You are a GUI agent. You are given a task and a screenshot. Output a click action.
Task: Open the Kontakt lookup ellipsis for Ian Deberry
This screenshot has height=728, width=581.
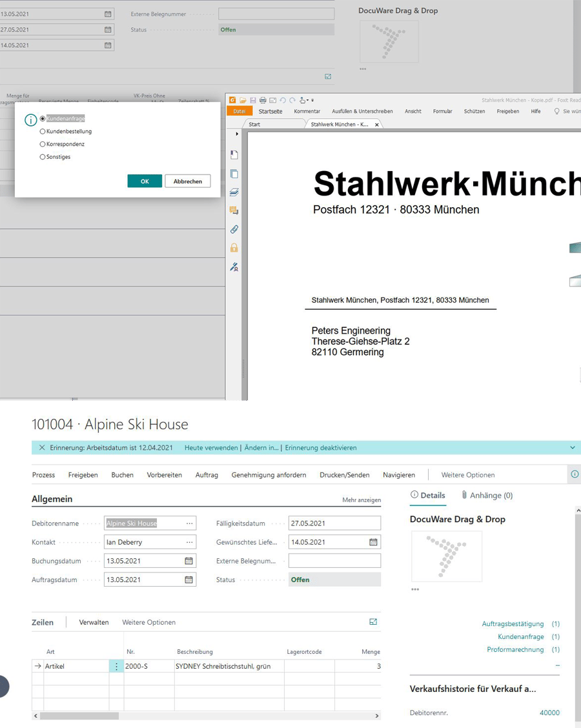pyautogui.click(x=189, y=542)
